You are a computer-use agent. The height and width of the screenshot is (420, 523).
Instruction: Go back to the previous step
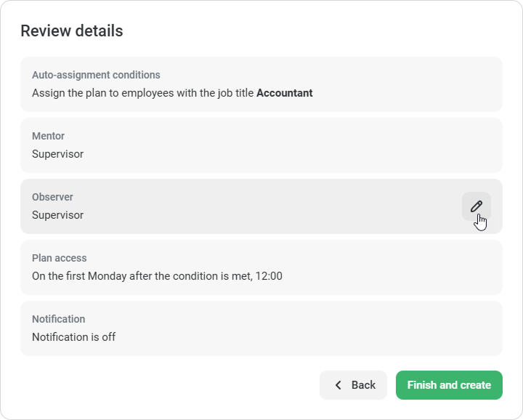(353, 385)
